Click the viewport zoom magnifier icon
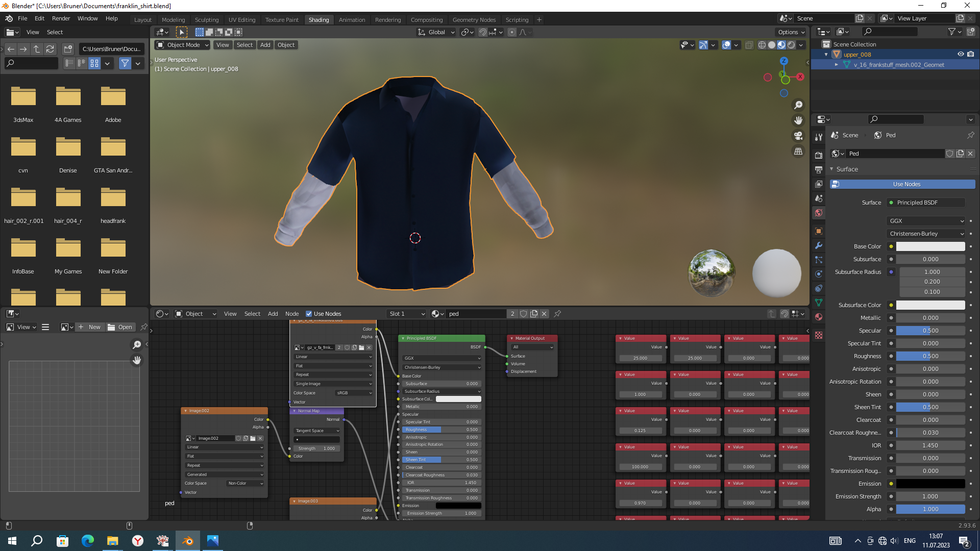 coord(798,105)
